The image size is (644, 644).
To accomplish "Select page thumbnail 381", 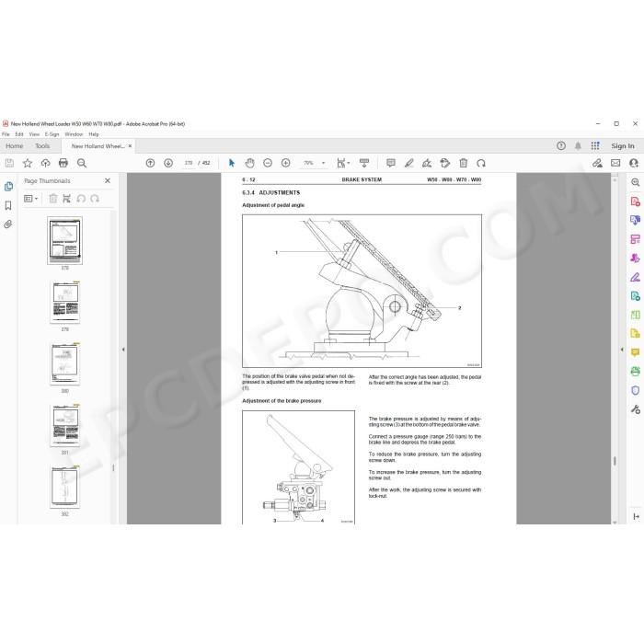I will click(65, 425).
